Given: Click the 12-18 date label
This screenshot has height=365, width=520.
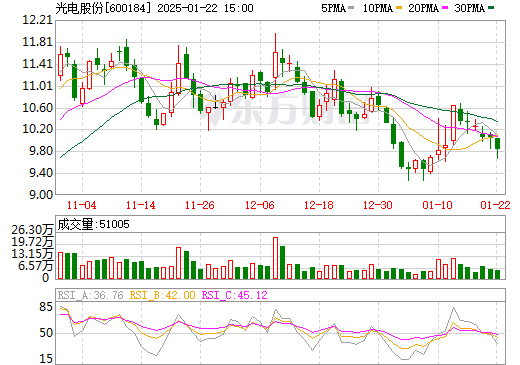Looking at the screenshot, I should point(319,205).
